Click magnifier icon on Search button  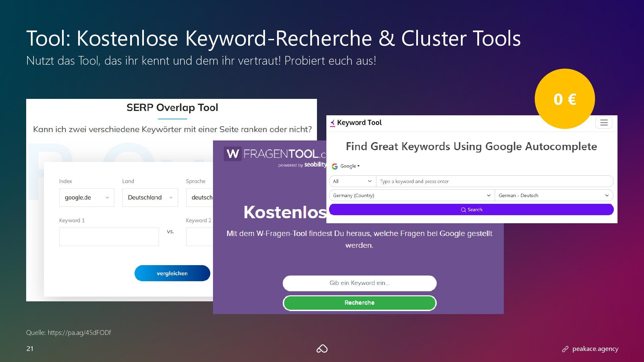tap(463, 210)
